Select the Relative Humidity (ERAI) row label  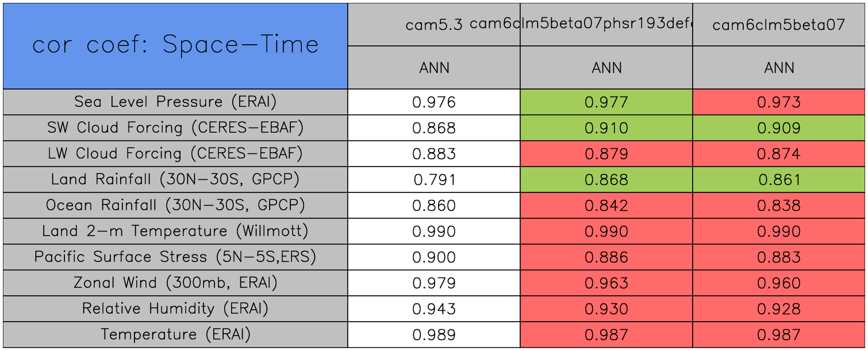(175, 309)
